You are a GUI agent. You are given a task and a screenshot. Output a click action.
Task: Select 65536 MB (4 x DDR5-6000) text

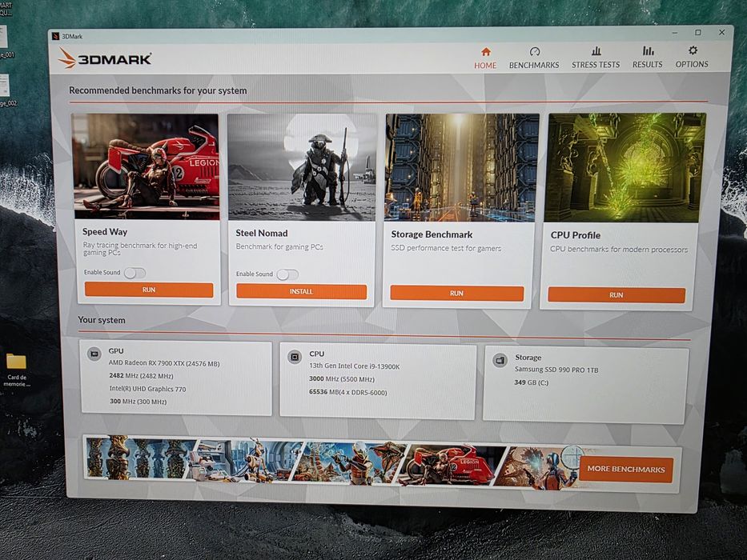pyautogui.click(x=348, y=392)
